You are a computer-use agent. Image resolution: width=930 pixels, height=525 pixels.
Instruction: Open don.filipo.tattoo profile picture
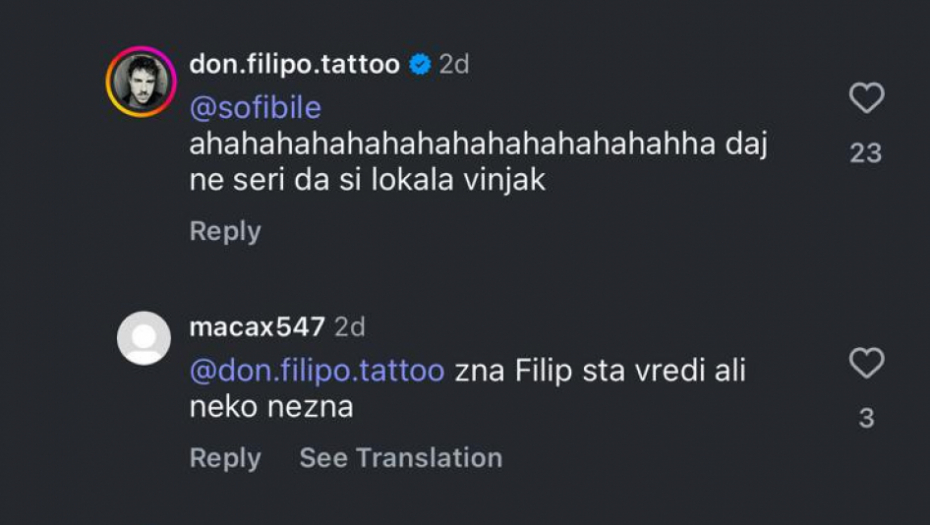(x=141, y=82)
